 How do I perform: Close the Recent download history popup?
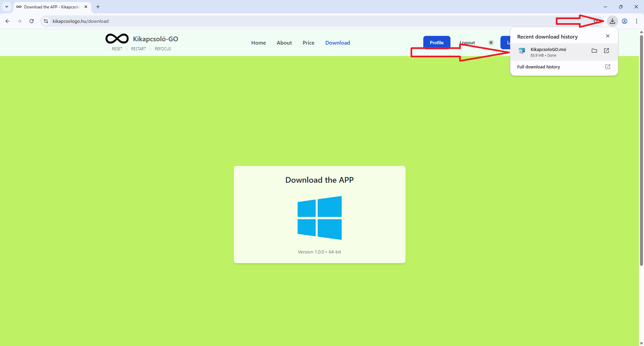[607, 36]
